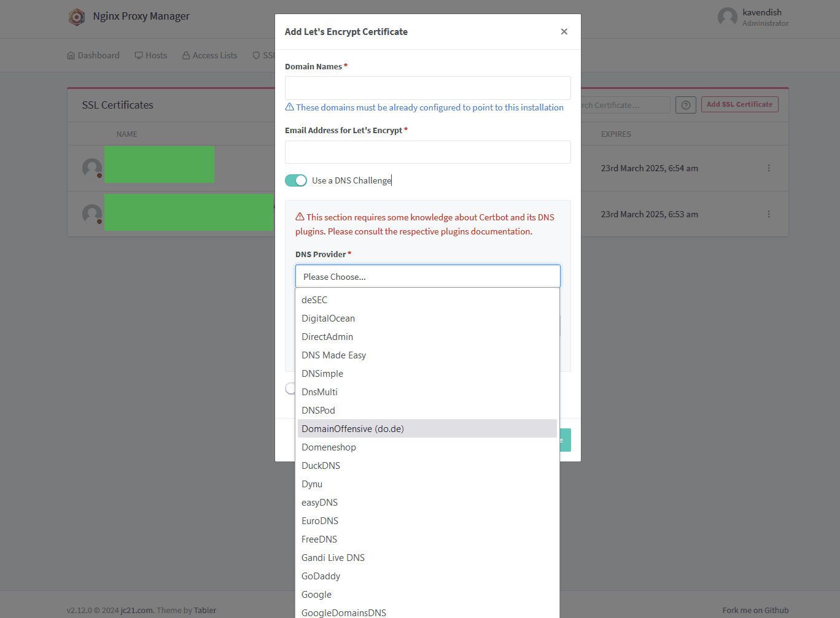Select FreeDNS provider option
The width and height of the screenshot is (840, 618).
(427, 539)
